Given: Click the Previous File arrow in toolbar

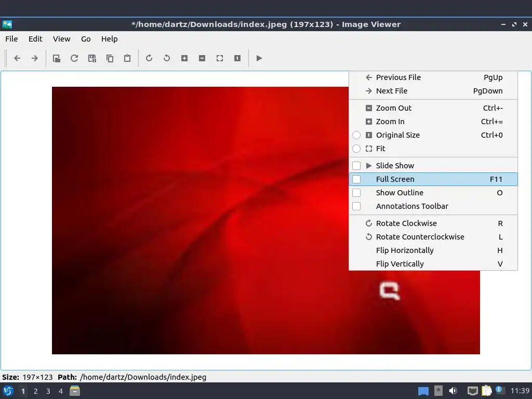Looking at the screenshot, I should point(17,58).
